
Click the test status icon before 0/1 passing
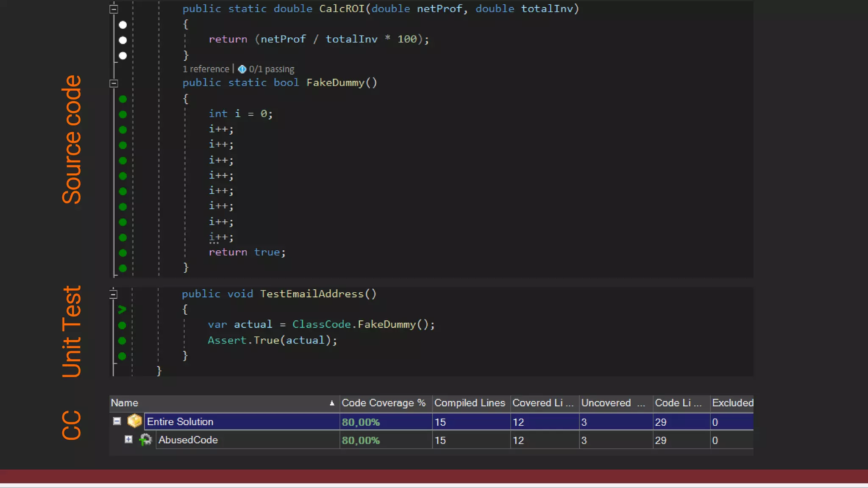coord(242,69)
